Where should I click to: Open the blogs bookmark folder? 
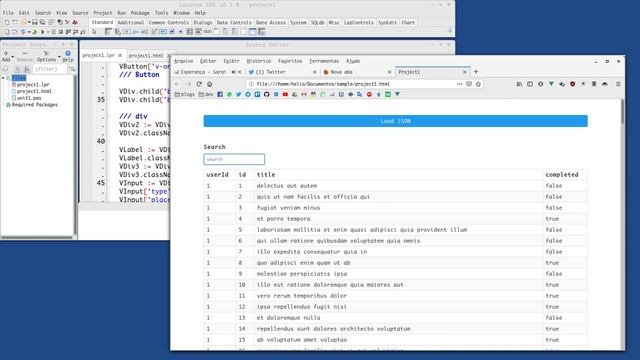(x=184, y=94)
